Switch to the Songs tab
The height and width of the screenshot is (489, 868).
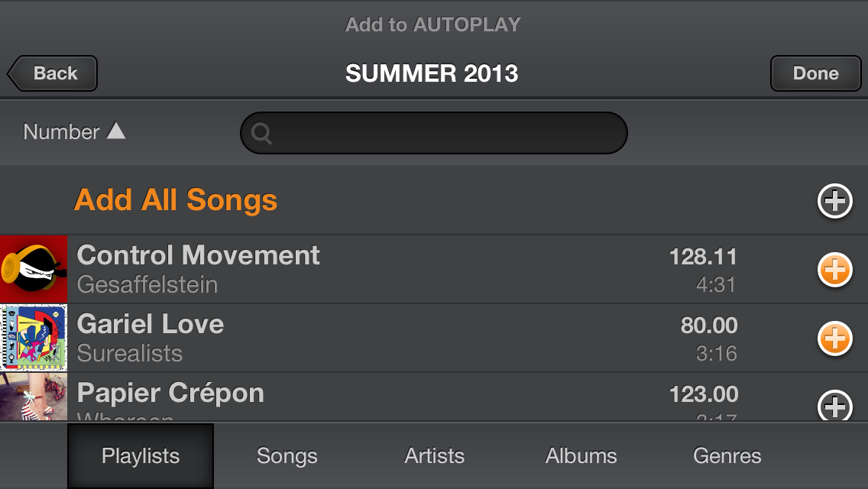tap(287, 456)
